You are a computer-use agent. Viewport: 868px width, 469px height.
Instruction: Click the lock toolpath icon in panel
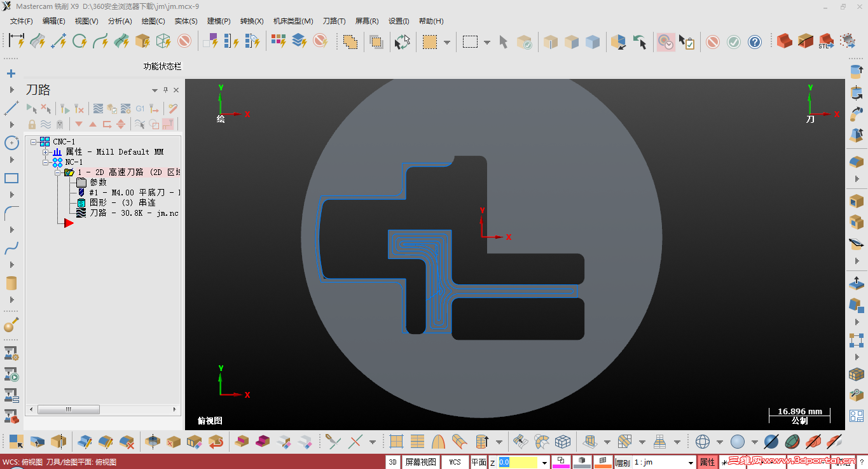tap(32, 124)
